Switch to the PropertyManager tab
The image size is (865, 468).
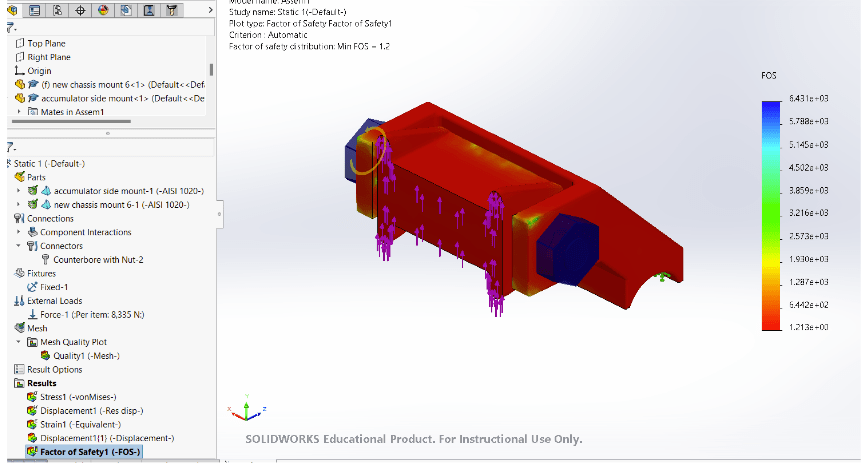pyautogui.click(x=36, y=11)
